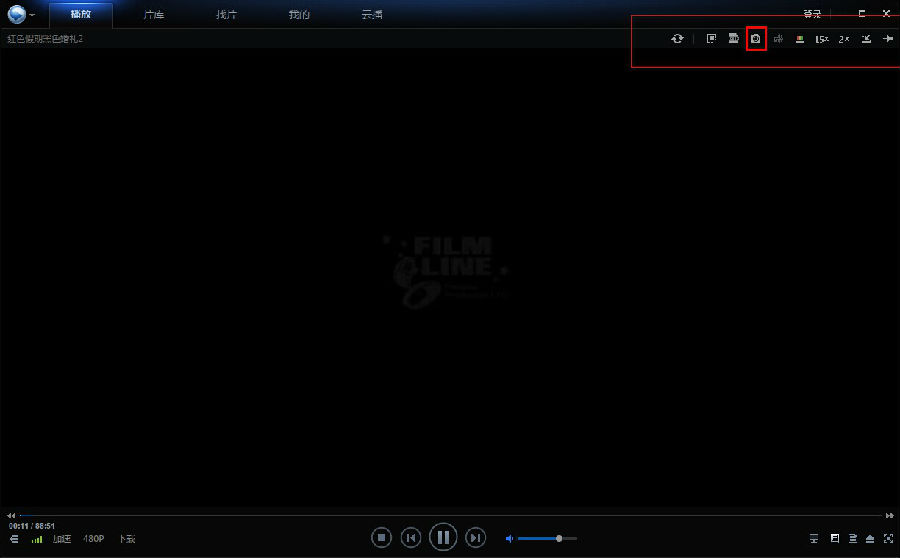Click the white square notes icon at bottom right
This screenshot has height=558, width=900.
pyautogui.click(x=835, y=538)
